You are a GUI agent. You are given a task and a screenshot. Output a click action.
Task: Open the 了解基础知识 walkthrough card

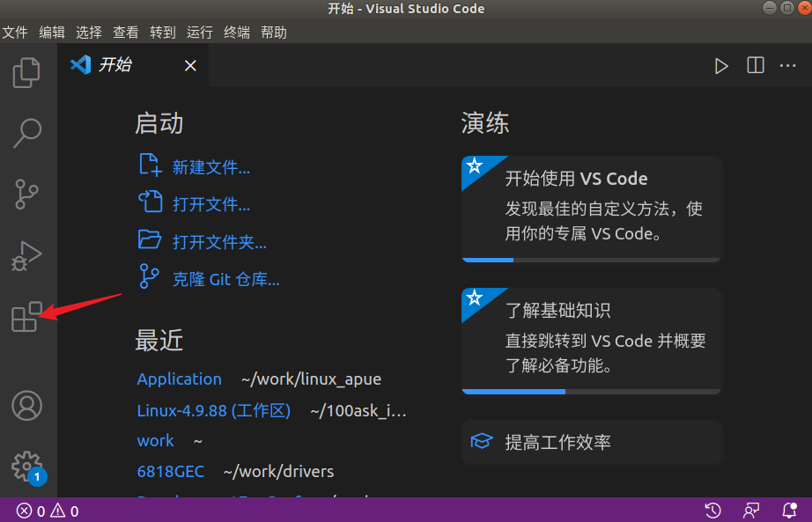coord(591,341)
